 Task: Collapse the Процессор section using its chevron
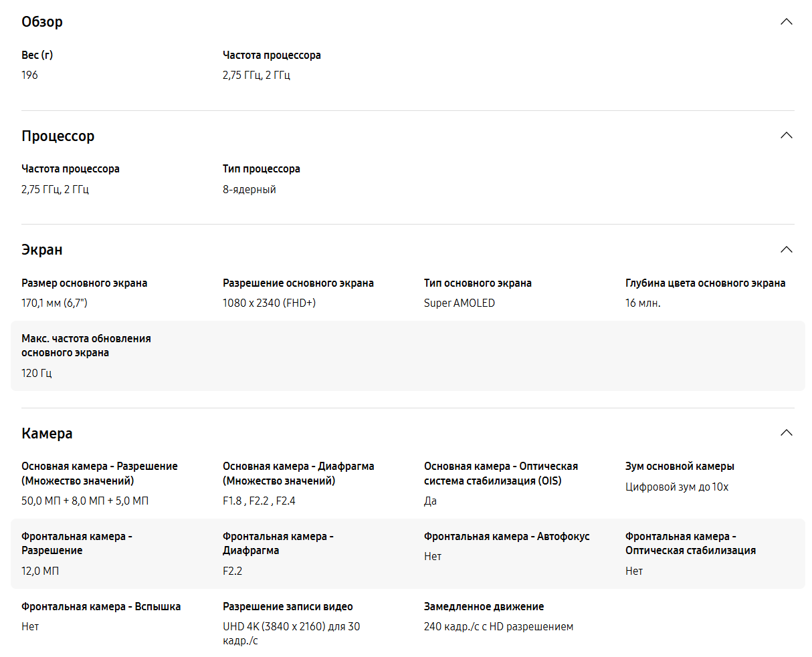tap(787, 136)
